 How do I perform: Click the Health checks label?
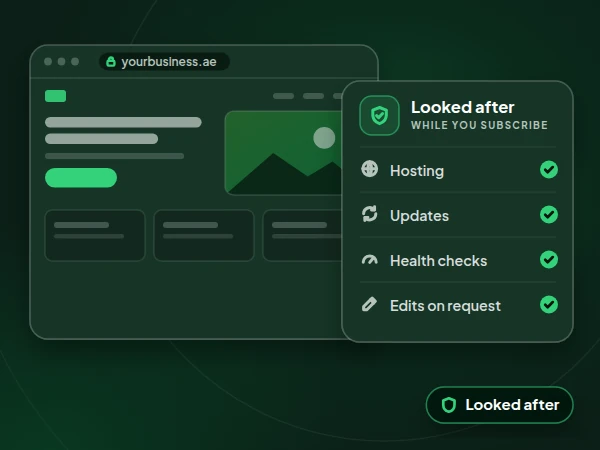click(x=439, y=261)
